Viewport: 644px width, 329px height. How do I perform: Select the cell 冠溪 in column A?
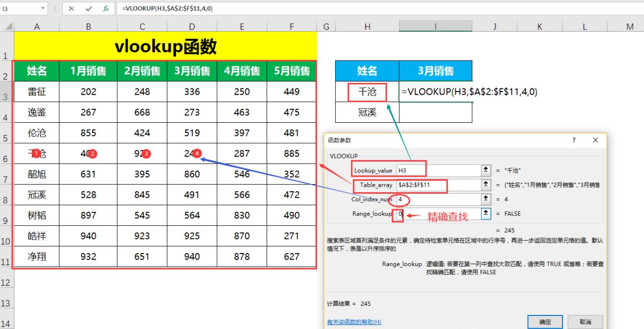[x=37, y=195]
